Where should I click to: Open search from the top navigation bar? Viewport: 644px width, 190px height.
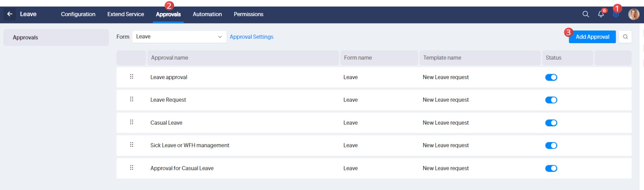click(x=586, y=14)
